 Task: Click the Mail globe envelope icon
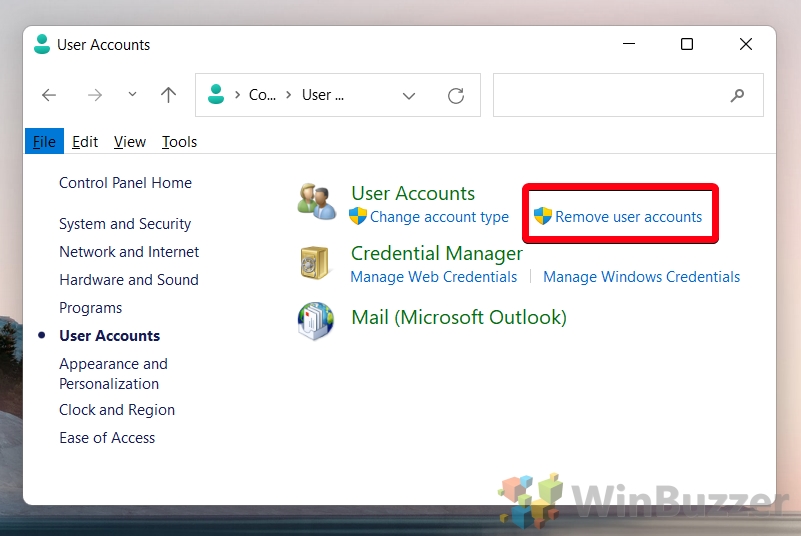coord(316,321)
